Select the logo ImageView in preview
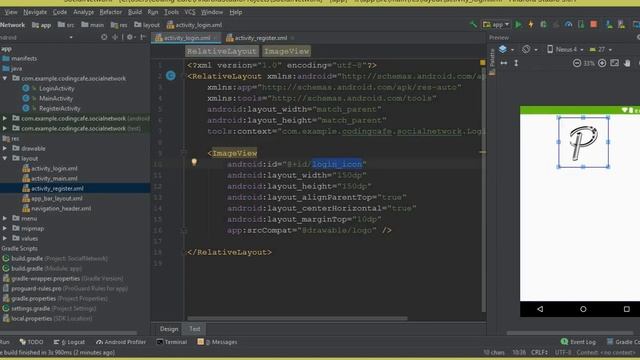Viewport: 640px width, 360px height. pyautogui.click(x=583, y=142)
